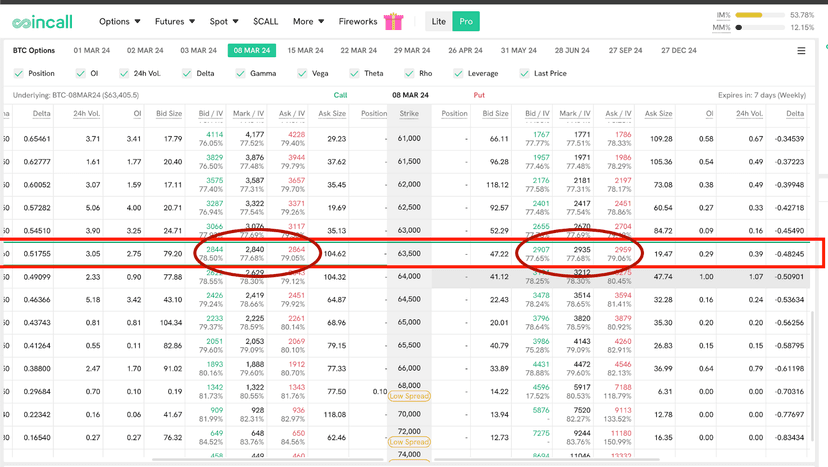Toggle the Vega column checkbox
Screen dimensions: 828x467
pos(302,73)
